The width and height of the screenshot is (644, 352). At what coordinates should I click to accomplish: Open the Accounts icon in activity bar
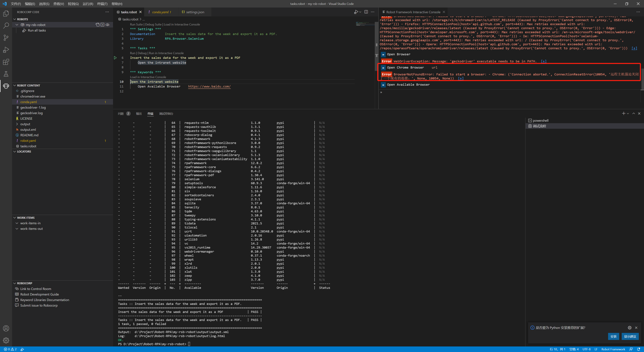click(x=6, y=328)
